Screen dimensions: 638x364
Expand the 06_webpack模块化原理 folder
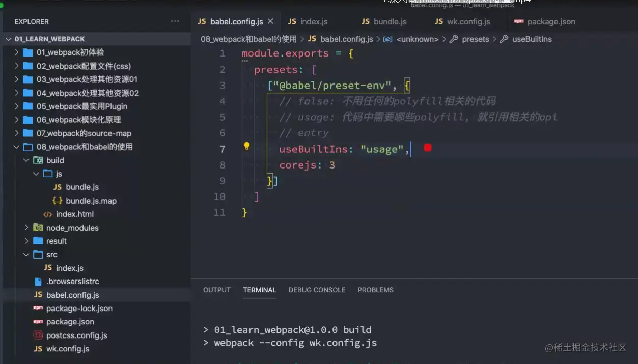click(17, 120)
